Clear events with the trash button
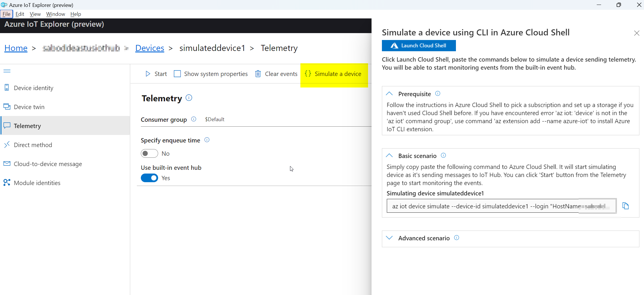 pyautogui.click(x=276, y=74)
